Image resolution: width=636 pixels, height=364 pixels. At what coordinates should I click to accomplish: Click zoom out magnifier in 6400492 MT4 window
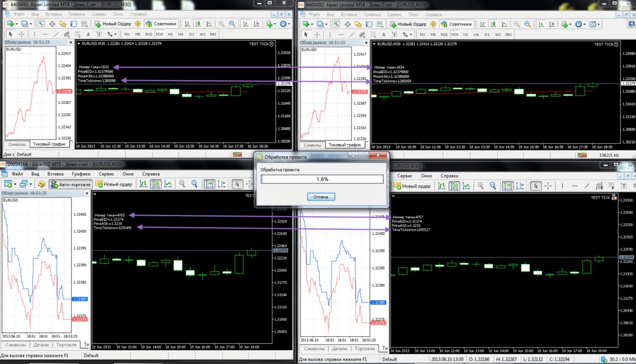(527, 24)
